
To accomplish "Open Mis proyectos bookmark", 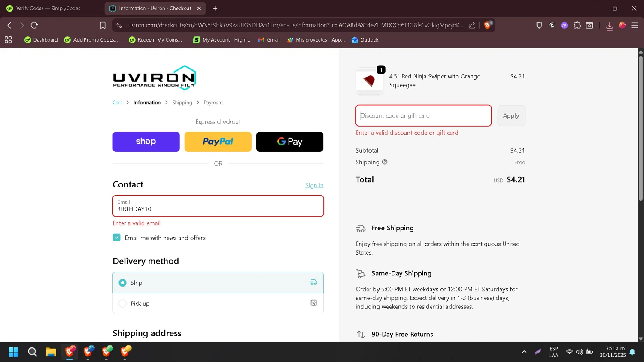I will coord(316,40).
